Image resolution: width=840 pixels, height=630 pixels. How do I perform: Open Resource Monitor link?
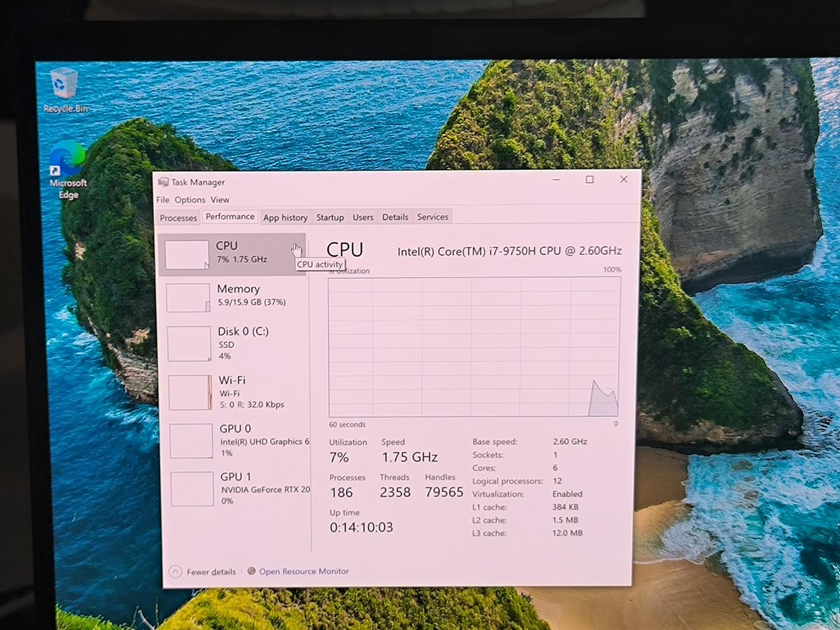click(303, 571)
